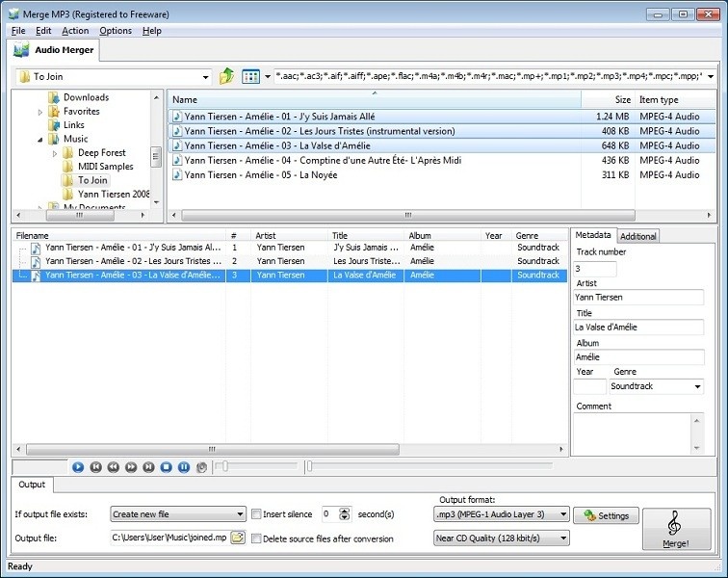Screen dimensions: 728x578
Task: Click the browse icon beside Output file
Action: (x=238, y=538)
